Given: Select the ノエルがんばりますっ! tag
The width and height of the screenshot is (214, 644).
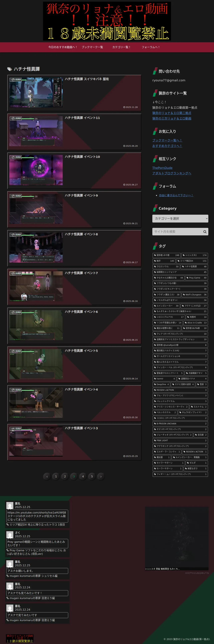Looking at the screenshot, I should (180, 300).
